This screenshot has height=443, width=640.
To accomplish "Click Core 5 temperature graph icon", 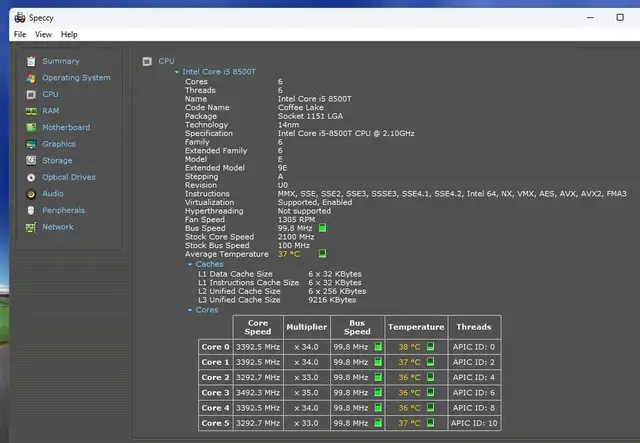I will 430,423.
